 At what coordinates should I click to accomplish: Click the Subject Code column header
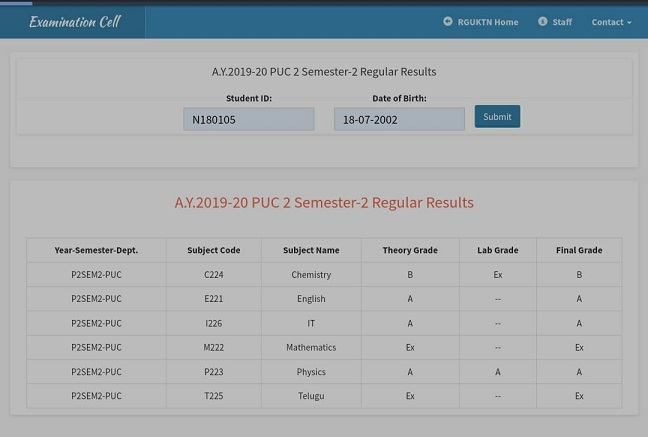[x=214, y=250]
